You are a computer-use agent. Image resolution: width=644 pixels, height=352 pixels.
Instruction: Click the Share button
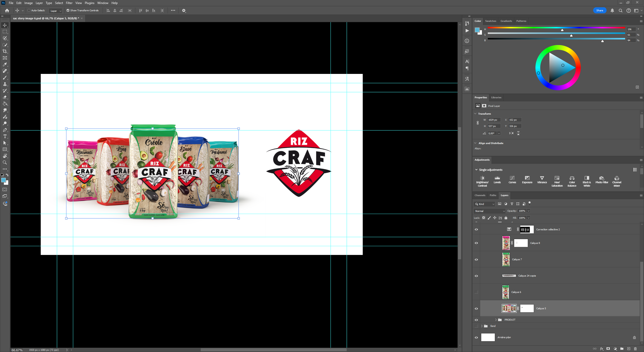coord(600,11)
